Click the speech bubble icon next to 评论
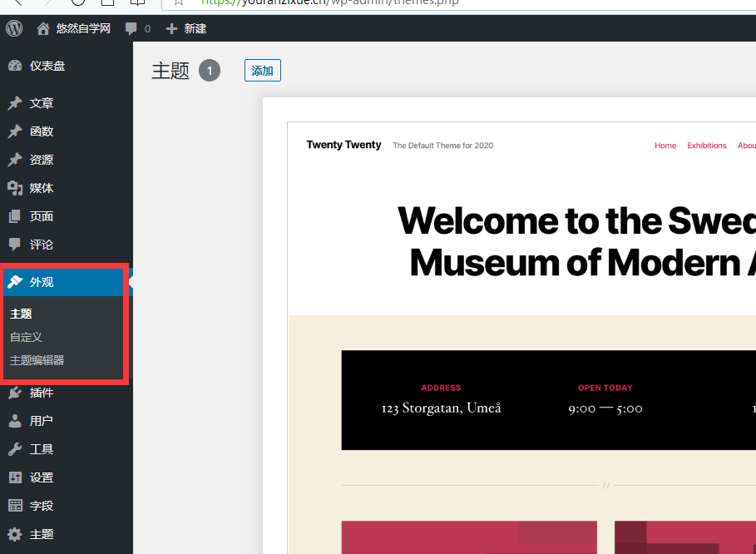 tap(15, 245)
